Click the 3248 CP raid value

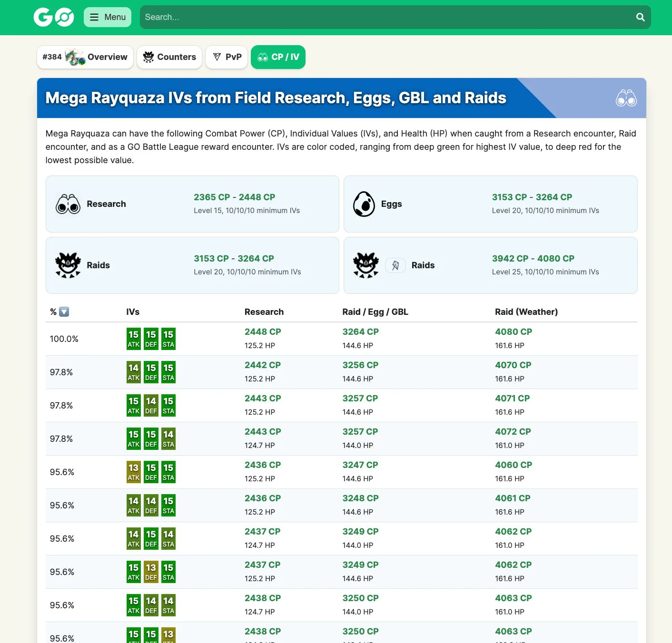click(361, 498)
